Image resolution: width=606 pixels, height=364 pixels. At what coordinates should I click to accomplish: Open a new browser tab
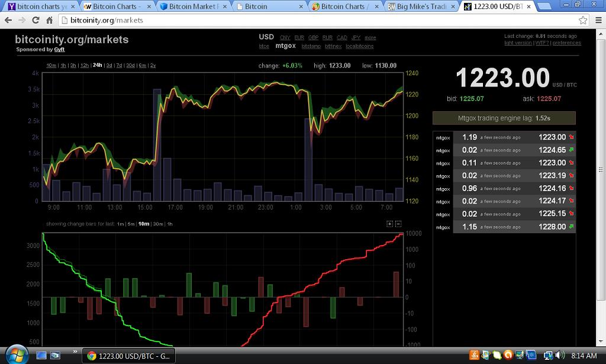[x=543, y=6]
